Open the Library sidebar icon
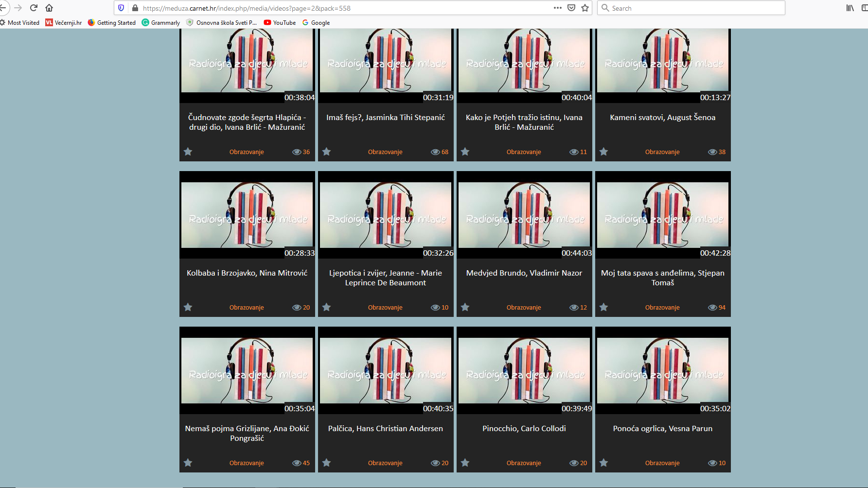This screenshot has height=488, width=868. (x=850, y=8)
